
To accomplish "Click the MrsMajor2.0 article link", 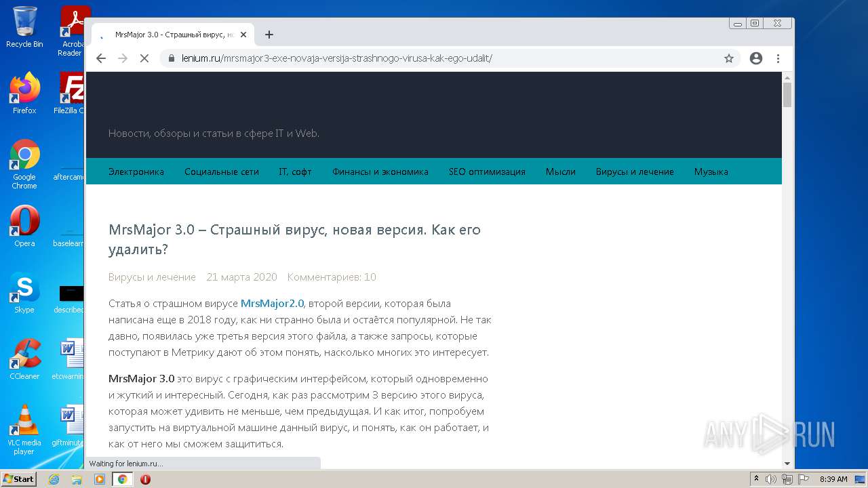I will [273, 304].
